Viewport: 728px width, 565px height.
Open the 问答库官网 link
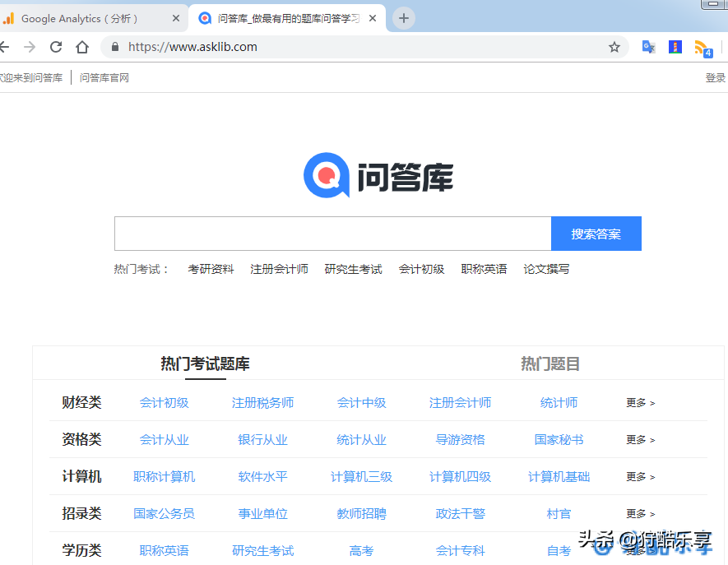click(104, 77)
